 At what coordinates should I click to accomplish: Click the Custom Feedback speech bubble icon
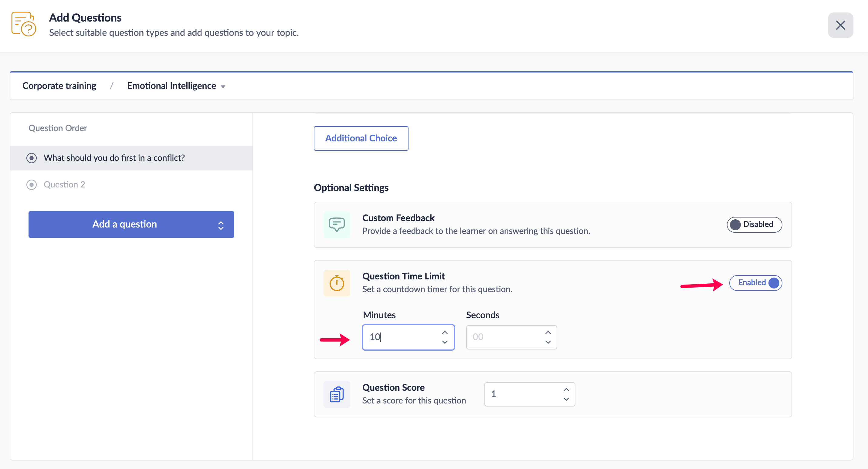pyautogui.click(x=336, y=225)
